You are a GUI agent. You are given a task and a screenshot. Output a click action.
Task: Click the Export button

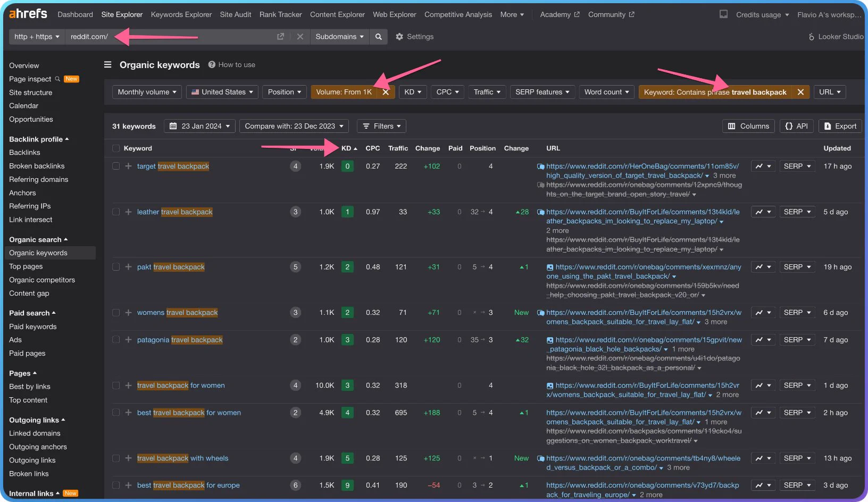(840, 126)
